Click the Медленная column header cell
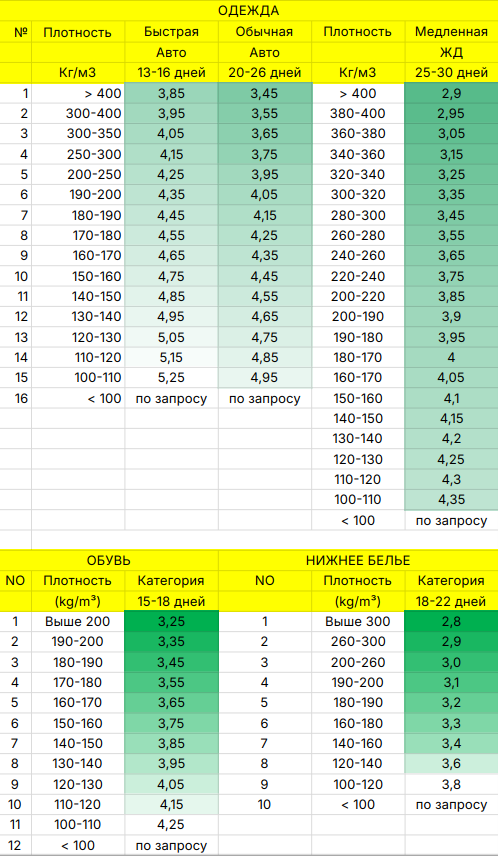The width and height of the screenshot is (498, 856). pos(451,32)
